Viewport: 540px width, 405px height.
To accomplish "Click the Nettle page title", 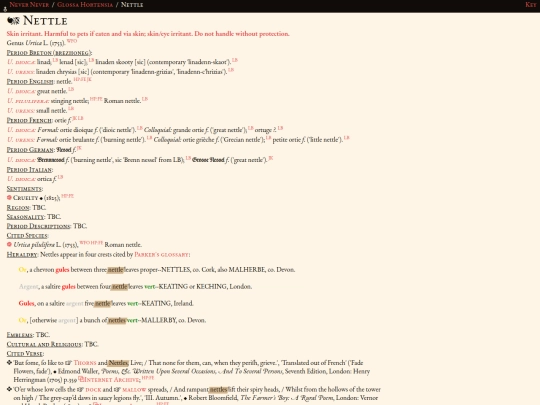I will pyautogui.click(x=45, y=21).
